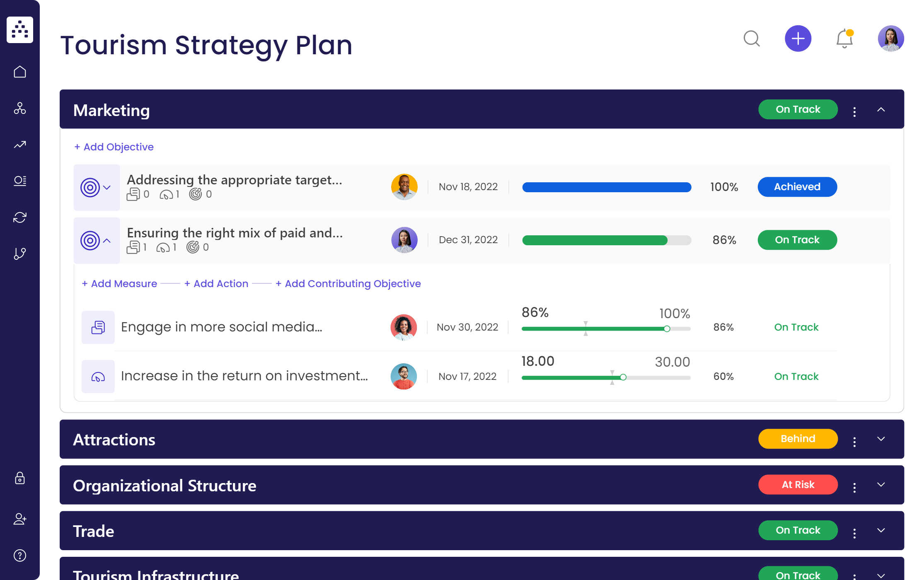924x580 pixels.
Task: Click the notifications bell icon
Action: 844,38
